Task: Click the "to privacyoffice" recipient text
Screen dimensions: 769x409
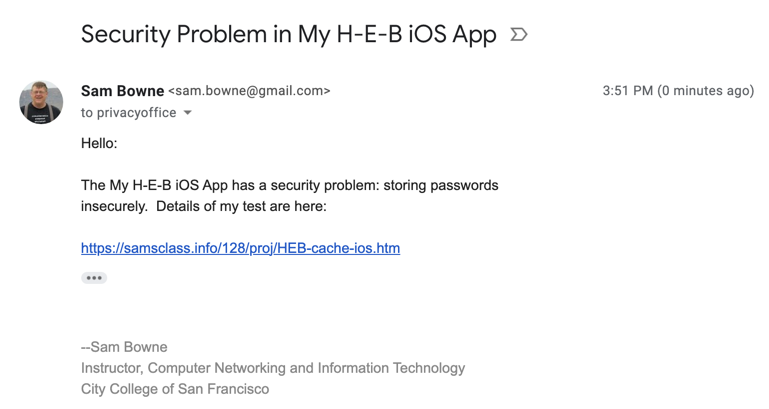Action: click(x=128, y=113)
